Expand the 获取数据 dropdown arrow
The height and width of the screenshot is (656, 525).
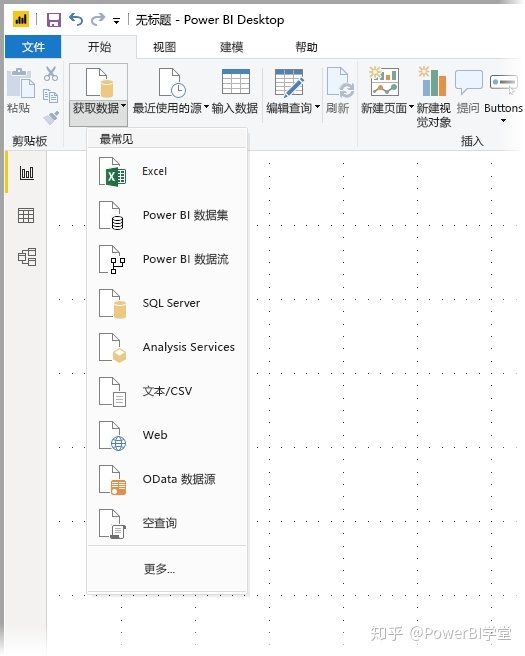click(x=123, y=106)
